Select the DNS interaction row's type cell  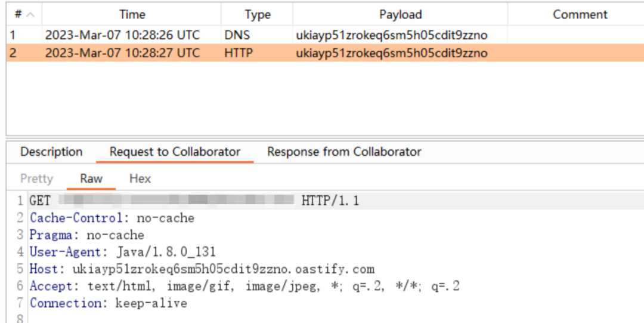coord(257,35)
